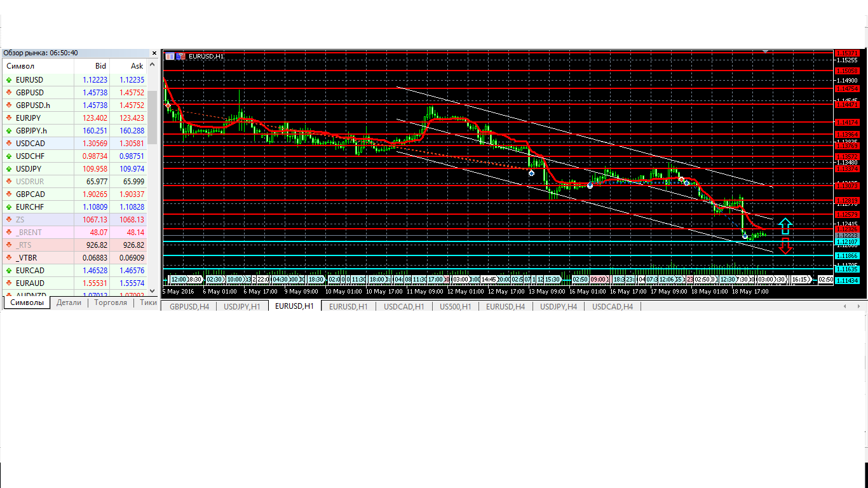Click the chart shift triangle at top edge

pyautogui.click(x=766, y=51)
